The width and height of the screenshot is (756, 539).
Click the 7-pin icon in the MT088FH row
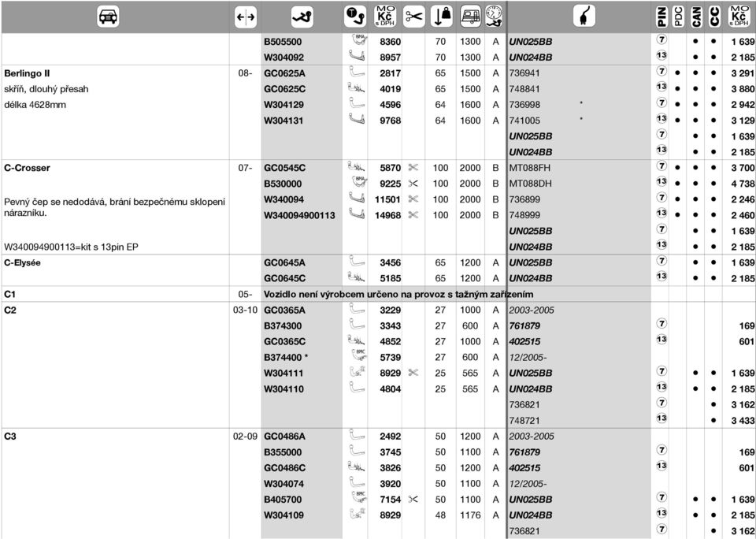pos(661,166)
